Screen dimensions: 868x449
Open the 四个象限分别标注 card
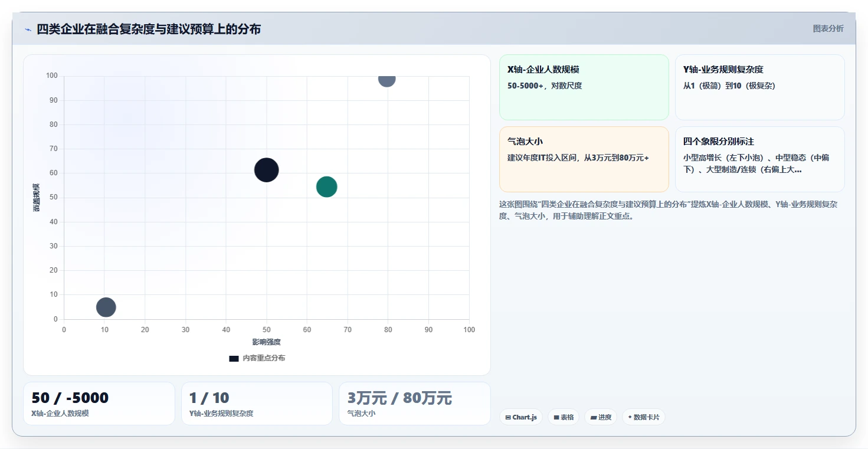(759, 159)
